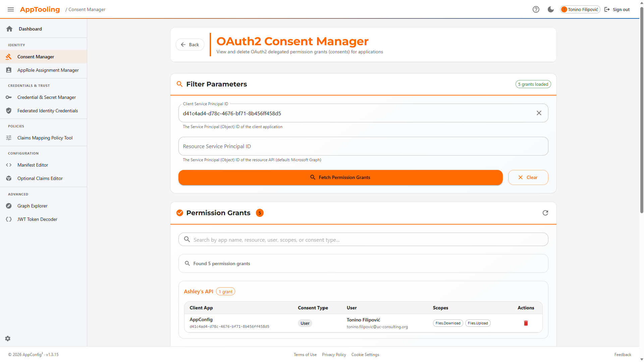Open Tonino Filipović user profile chip

point(580,9)
